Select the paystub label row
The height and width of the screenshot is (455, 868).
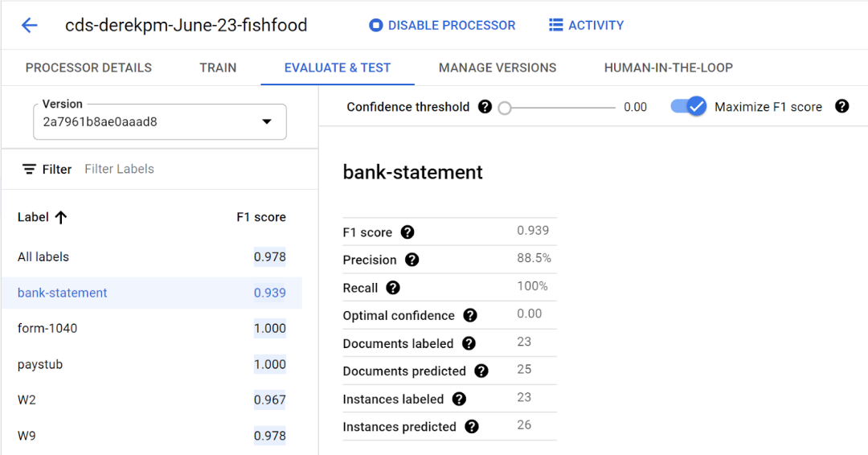(x=152, y=364)
